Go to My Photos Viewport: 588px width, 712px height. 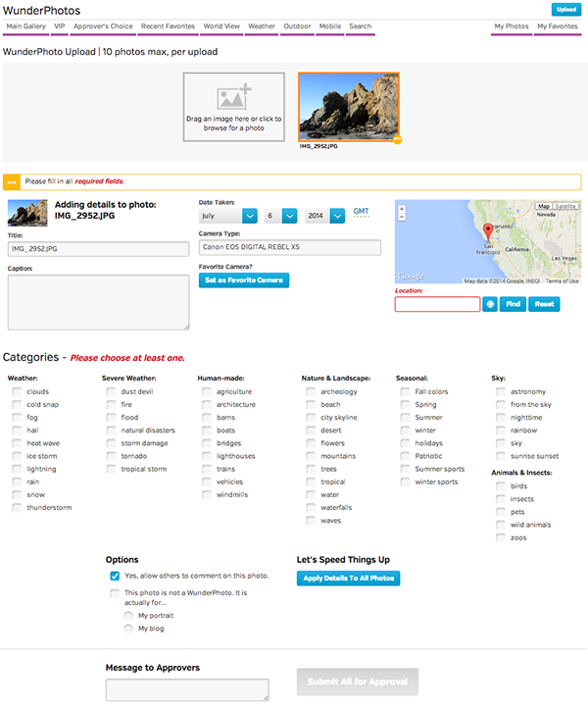coord(512,26)
